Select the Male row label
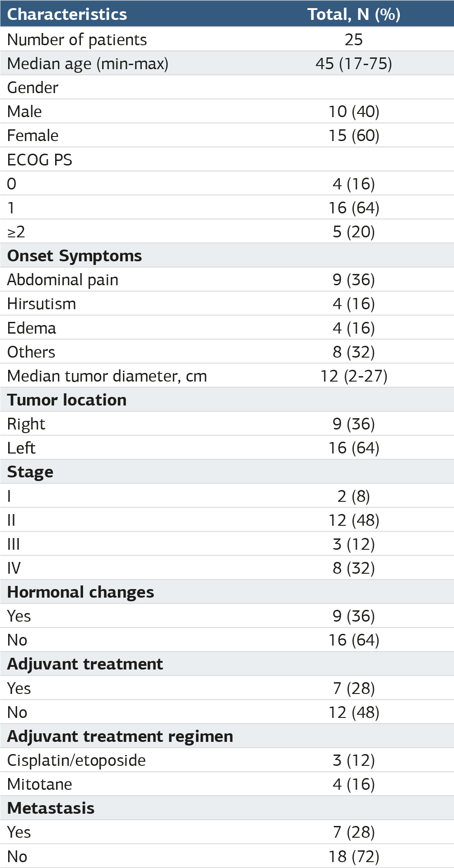This screenshot has height=868, width=454. [x=24, y=112]
